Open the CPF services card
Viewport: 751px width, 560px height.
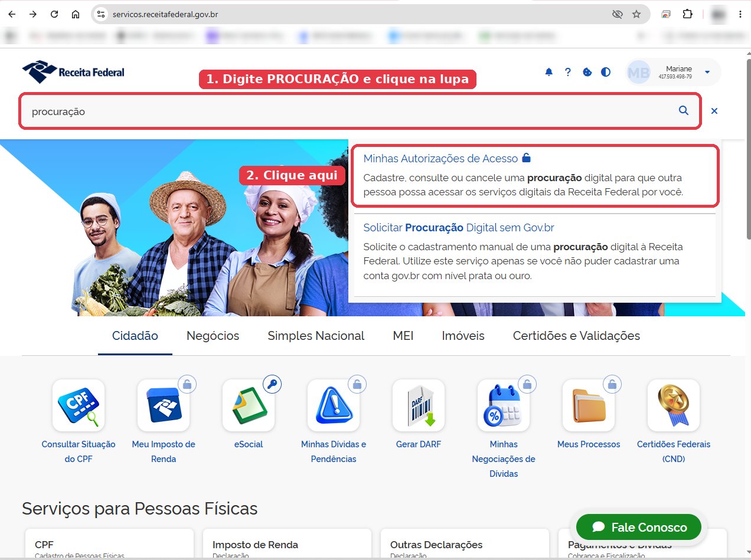click(110, 545)
